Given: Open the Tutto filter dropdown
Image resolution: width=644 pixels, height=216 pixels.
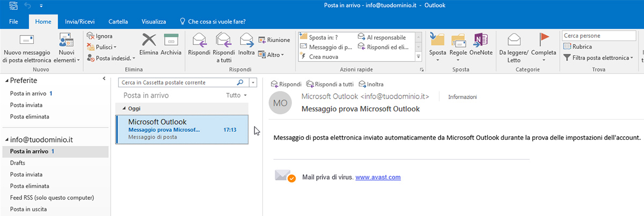Looking at the screenshot, I should [x=237, y=95].
